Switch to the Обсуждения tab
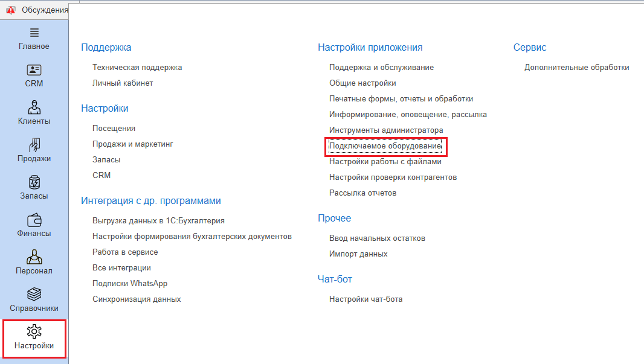Image resolution: width=644 pixels, height=364 pixels. tap(44, 10)
